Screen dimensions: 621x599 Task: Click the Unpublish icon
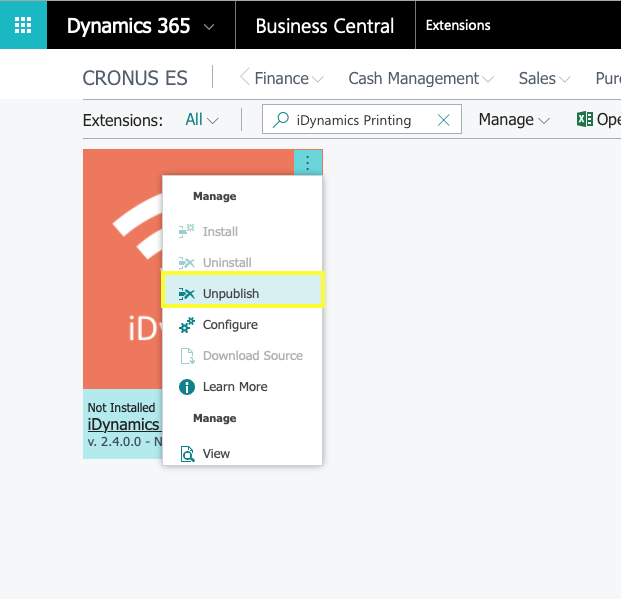pos(187,294)
